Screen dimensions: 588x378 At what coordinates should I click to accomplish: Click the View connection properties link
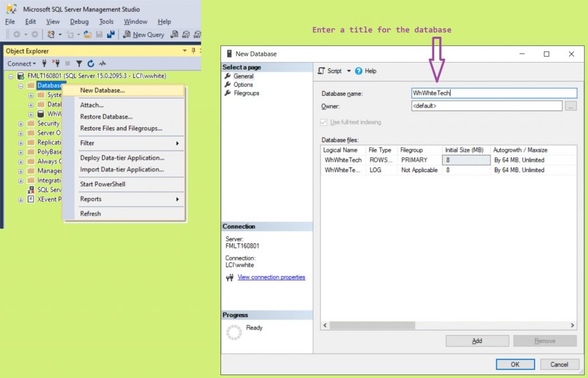[271, 278]
